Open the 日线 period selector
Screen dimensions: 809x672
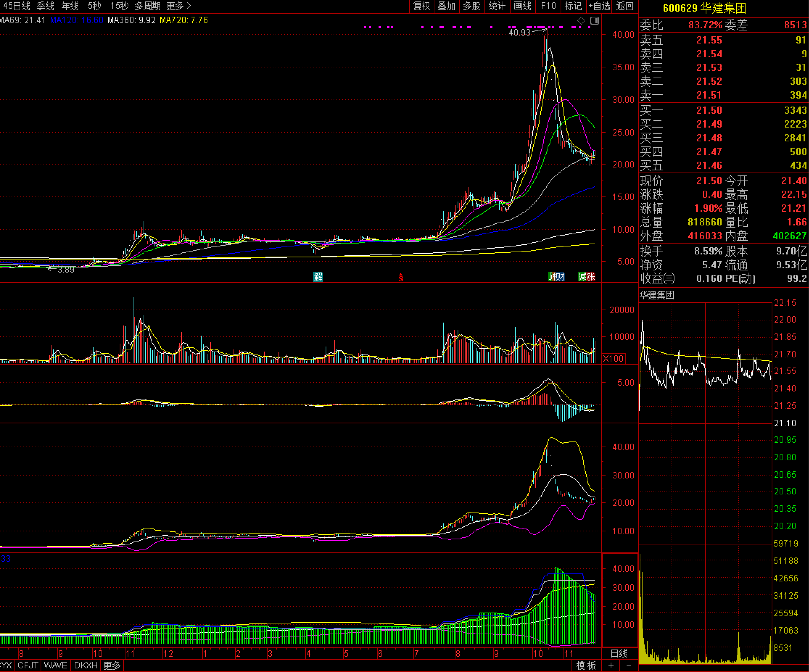pyautogui.click(x=619, y=654)
